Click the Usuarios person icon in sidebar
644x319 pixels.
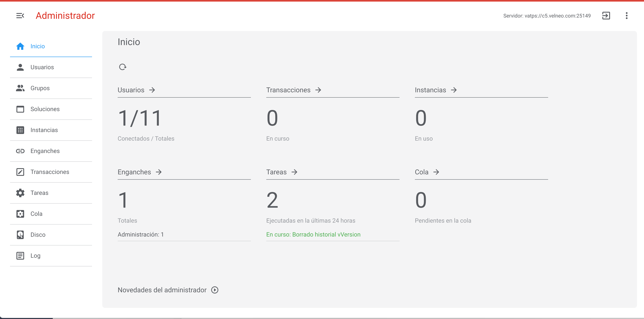tap(20, 67)
